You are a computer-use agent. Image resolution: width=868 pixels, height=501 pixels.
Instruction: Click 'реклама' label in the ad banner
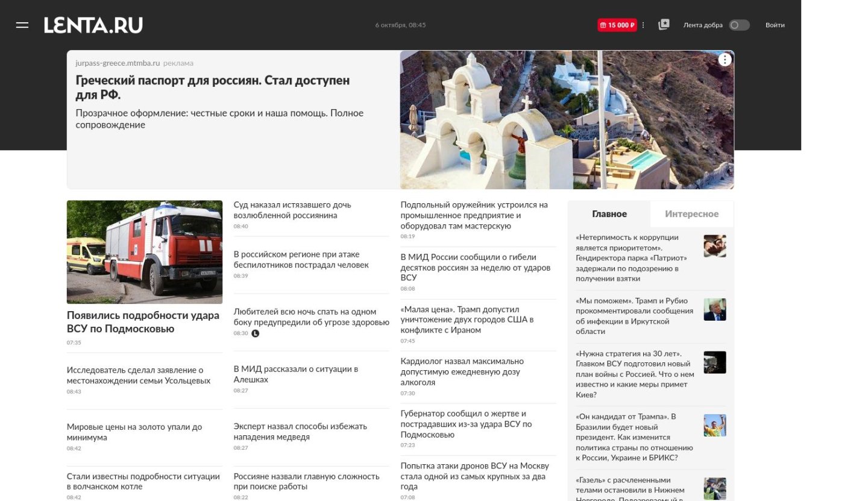click(178, 63)
